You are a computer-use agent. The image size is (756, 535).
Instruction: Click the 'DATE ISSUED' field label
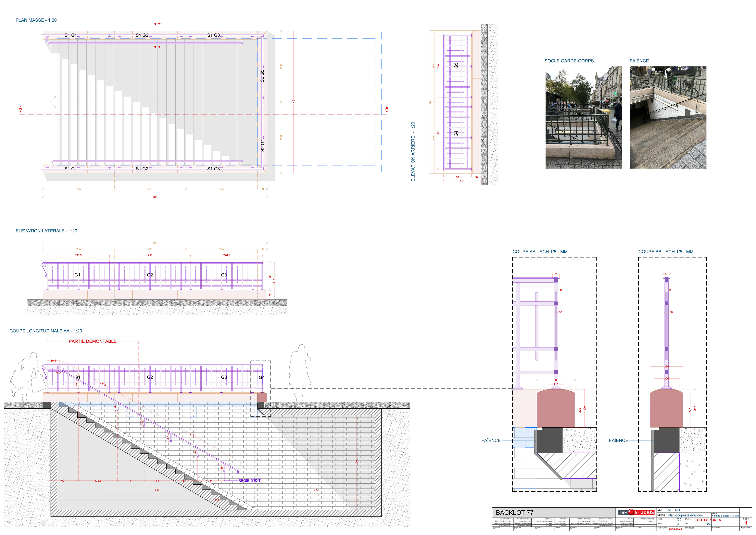pyautogui.click(x=689, y=528)
